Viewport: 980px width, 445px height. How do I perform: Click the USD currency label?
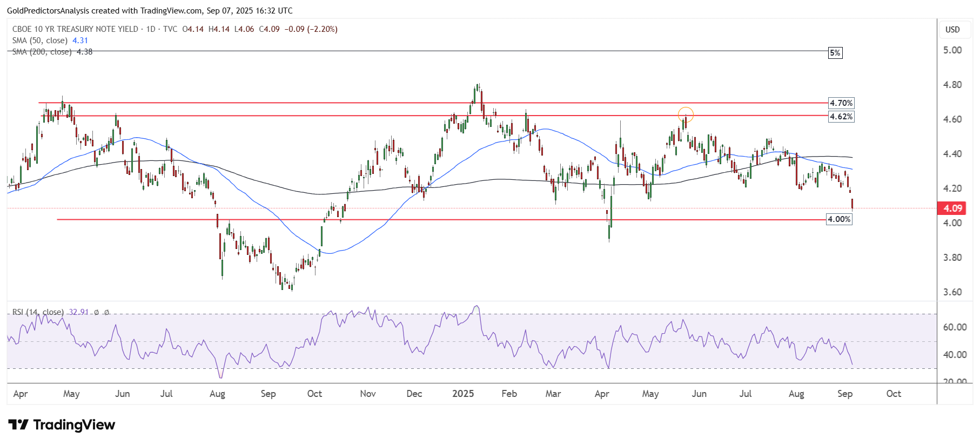pos(952,30)
